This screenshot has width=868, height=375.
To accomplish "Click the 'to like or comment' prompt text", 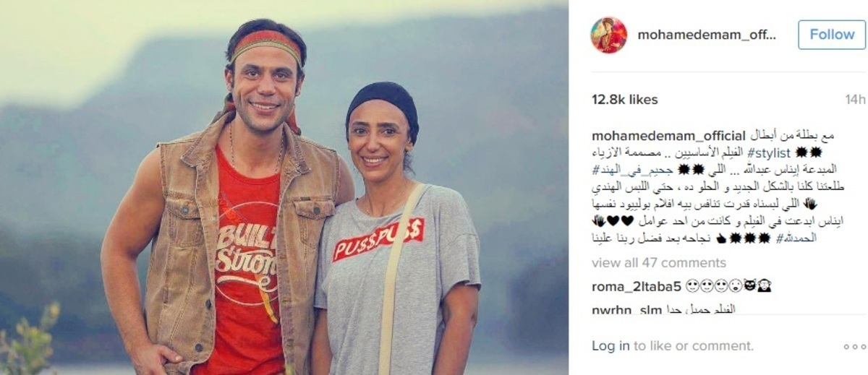I will [693, 346].
